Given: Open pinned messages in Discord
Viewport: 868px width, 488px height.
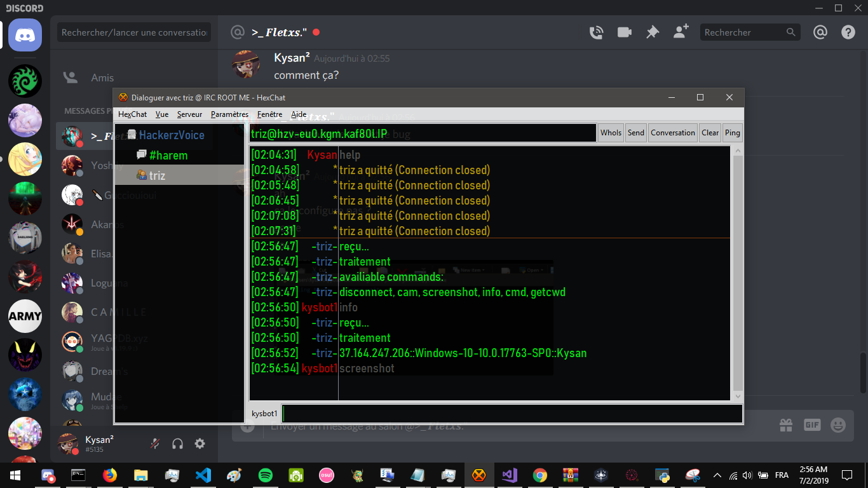Looking at the screenshot, I should tap(653, 32).
